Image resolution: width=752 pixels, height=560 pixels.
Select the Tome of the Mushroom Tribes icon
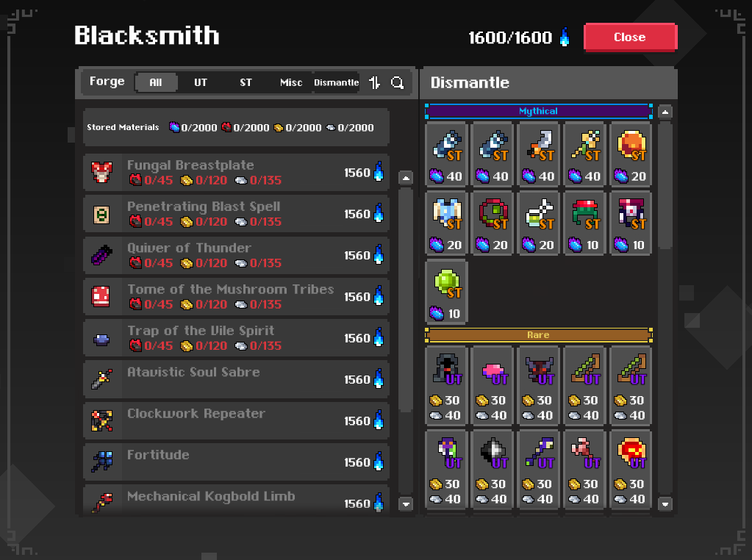(101, 297)
